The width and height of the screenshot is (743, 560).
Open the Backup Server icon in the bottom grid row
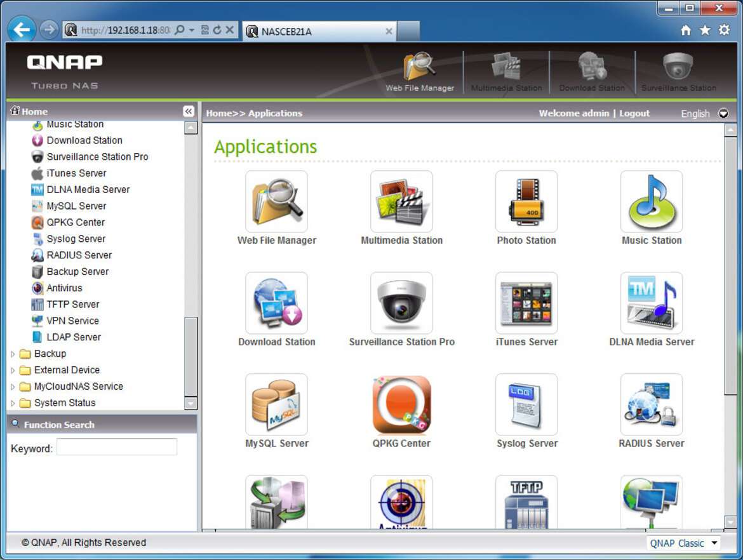277,502
